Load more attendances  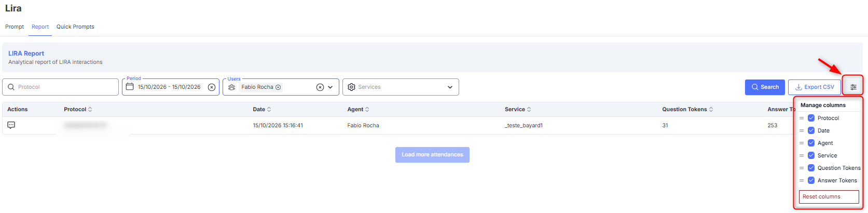[x=432, y=155]
